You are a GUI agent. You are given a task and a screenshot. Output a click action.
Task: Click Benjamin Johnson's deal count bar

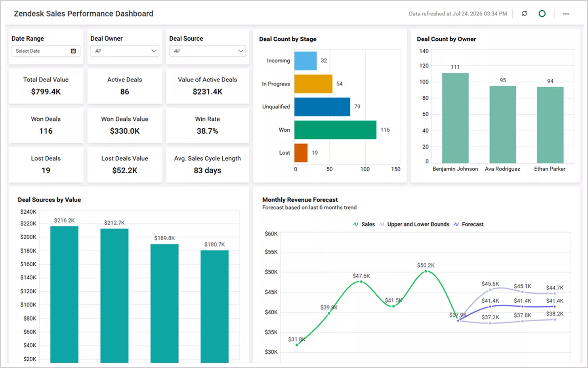(x=455, y=118)
